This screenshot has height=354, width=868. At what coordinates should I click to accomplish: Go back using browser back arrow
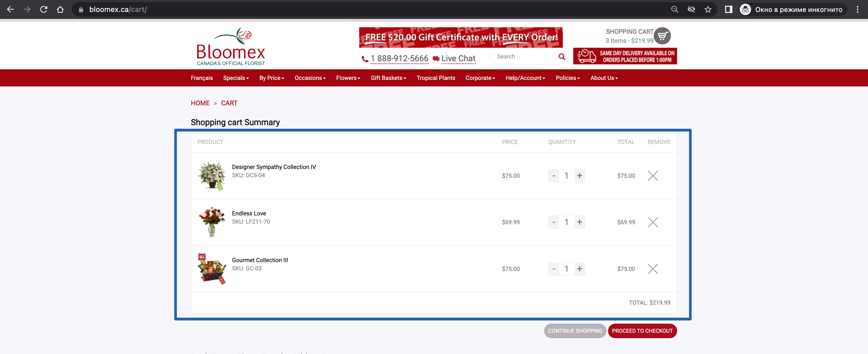(x=10, y=9)
